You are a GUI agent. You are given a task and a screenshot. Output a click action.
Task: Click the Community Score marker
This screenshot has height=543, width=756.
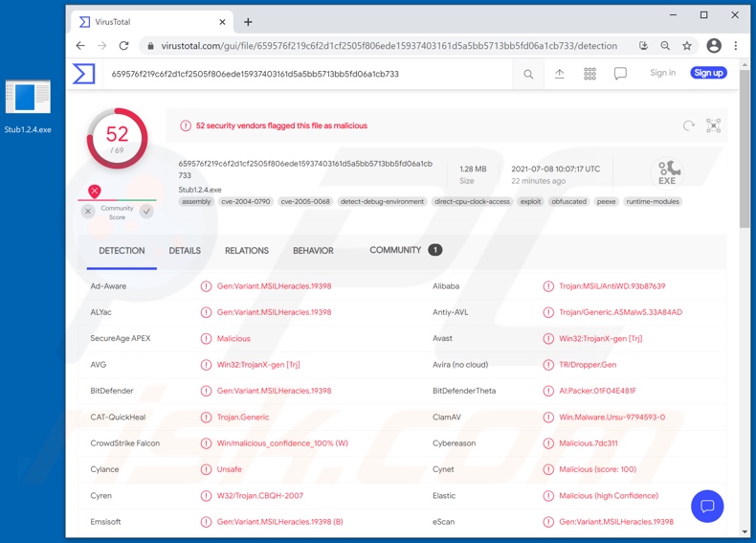coord(95,192)
